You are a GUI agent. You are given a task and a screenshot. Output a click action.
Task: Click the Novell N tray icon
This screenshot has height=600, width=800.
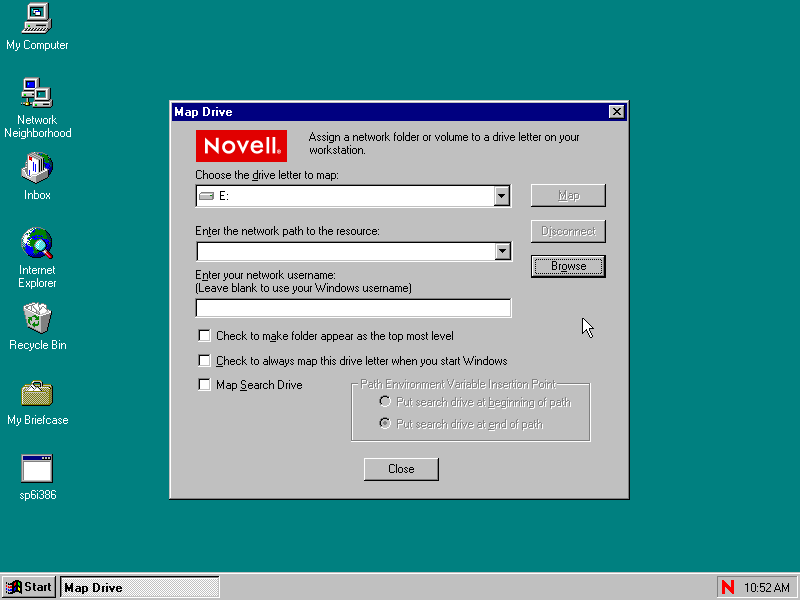coord(728,587)
